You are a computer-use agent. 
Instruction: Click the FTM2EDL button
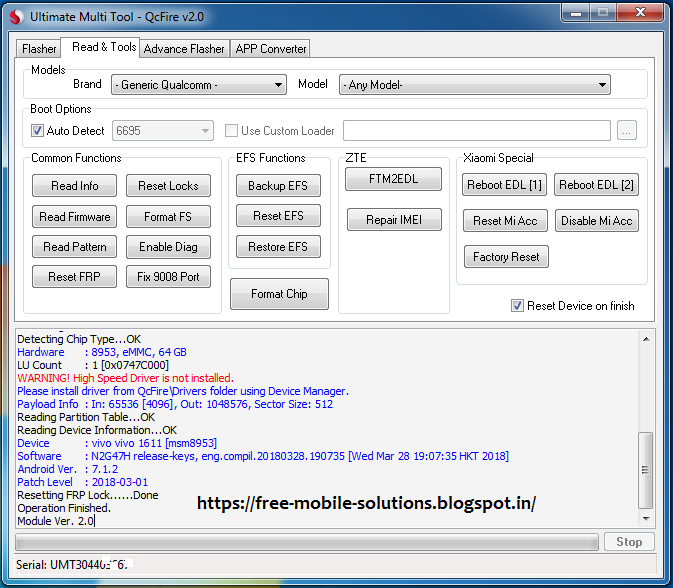pyautogui.click(x=393, y=179)
